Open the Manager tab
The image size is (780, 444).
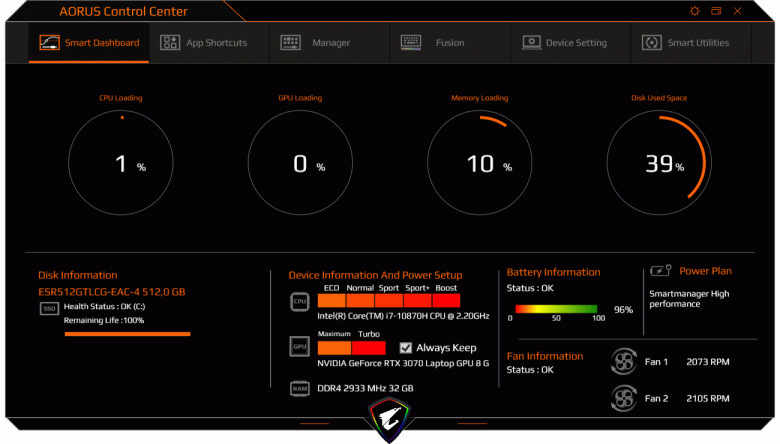330,43
